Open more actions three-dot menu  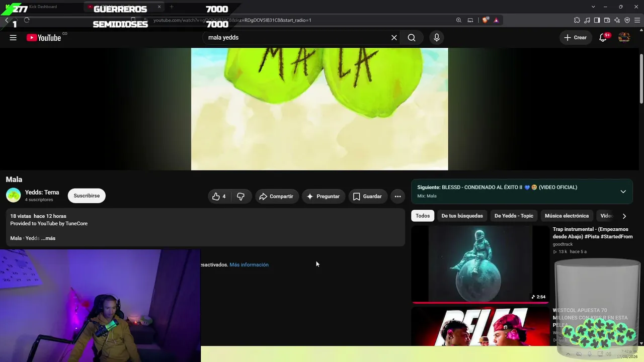click(x=397, y=197)
